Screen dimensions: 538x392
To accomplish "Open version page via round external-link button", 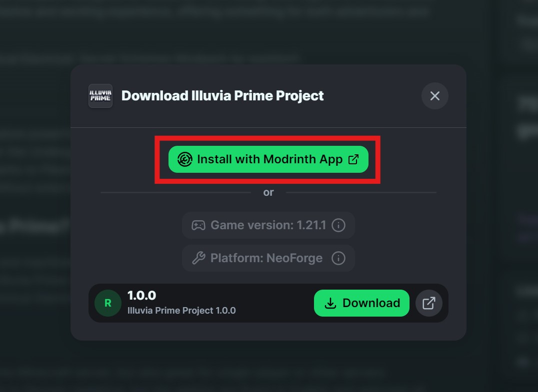I will 429,303.
